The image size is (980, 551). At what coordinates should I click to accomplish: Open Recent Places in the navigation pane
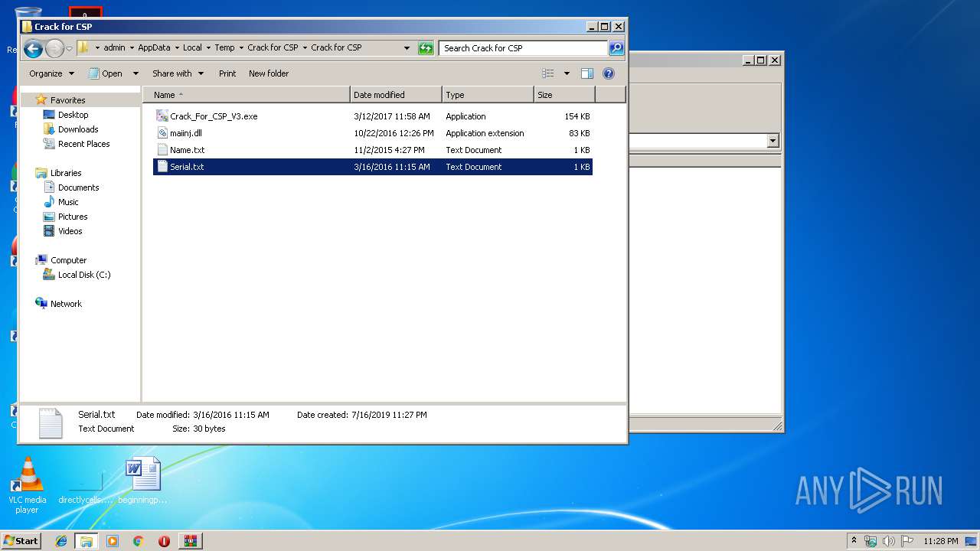tap(83, 144)
